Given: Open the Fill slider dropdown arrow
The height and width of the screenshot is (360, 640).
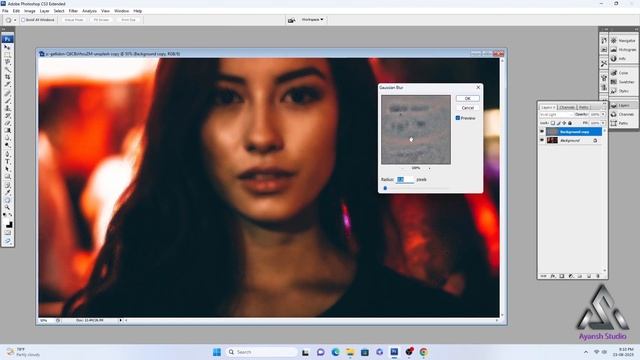Looking at the screenshot, I should [x=603, y=123].
